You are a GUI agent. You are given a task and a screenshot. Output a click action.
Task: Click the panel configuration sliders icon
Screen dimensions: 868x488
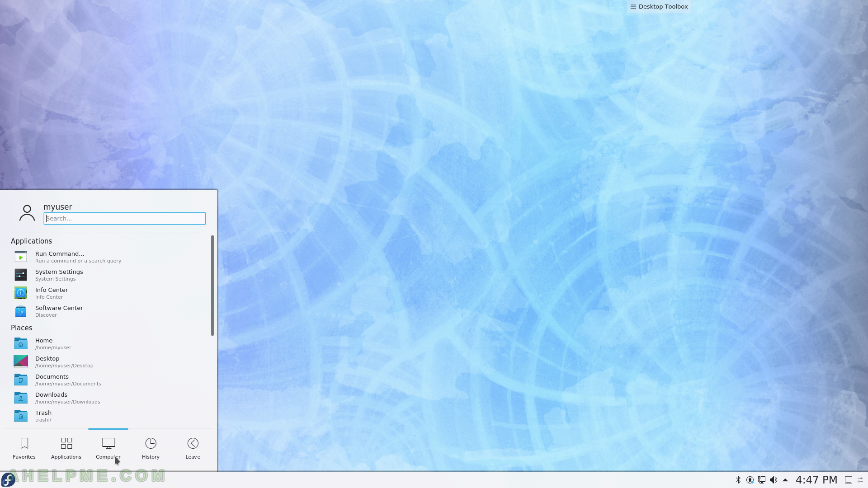[x=861, y=480]
